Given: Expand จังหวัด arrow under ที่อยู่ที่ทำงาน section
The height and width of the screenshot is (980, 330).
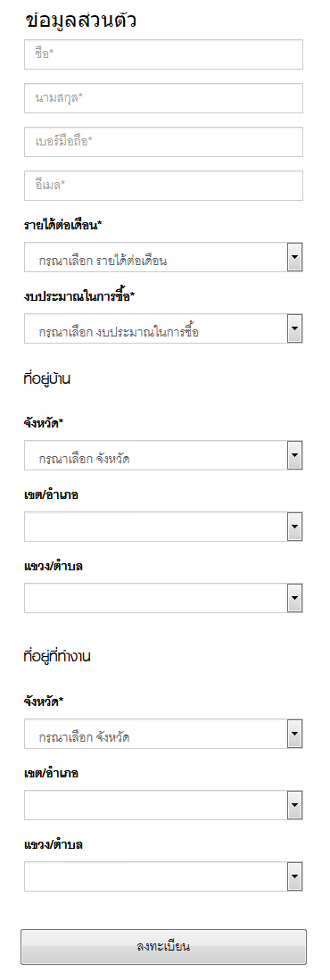Looking at the screenshot, I should pos(295,733).
